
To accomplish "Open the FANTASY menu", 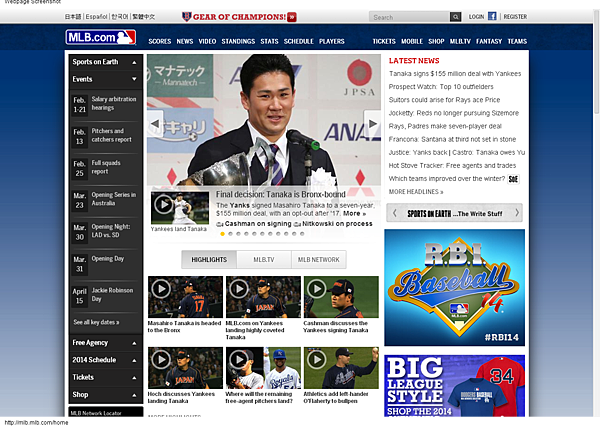I will (489, 41).
